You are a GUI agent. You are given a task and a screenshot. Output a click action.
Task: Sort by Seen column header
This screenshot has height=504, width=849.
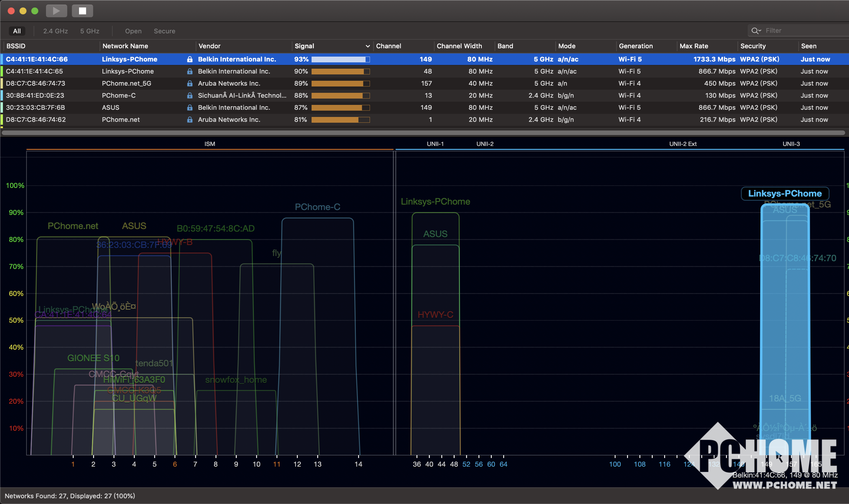pyautogui.click(x=823, y=46)
